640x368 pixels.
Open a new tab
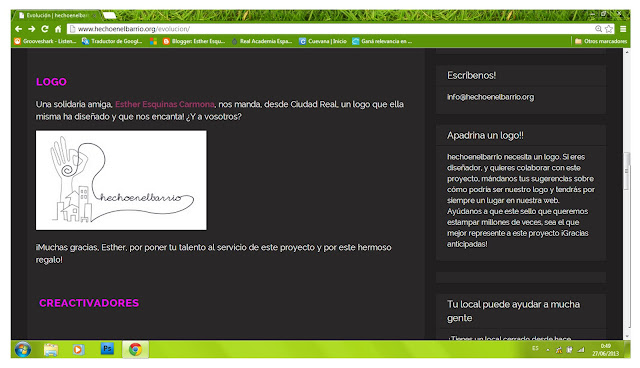(109, 16)
